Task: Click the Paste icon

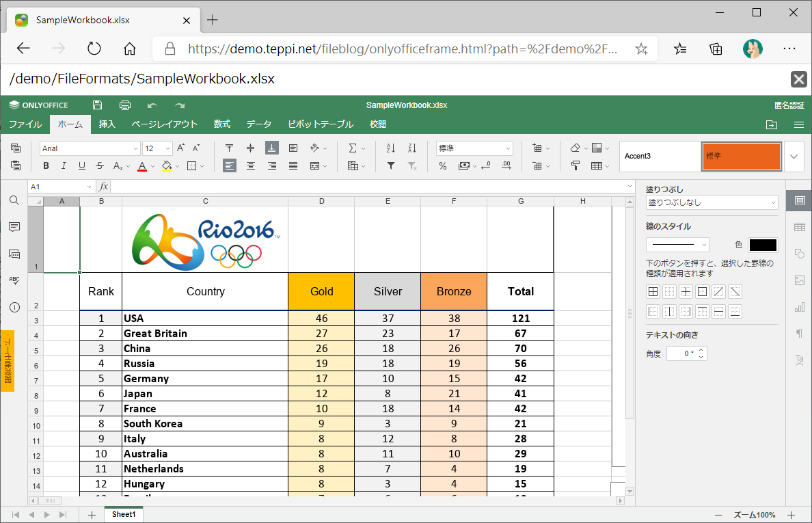Action: tap(16, 165)
